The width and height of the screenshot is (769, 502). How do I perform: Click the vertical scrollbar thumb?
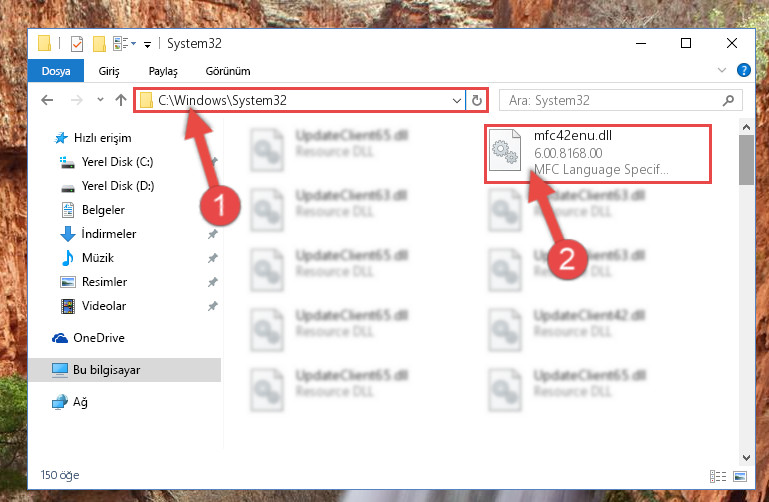point(746,160)
